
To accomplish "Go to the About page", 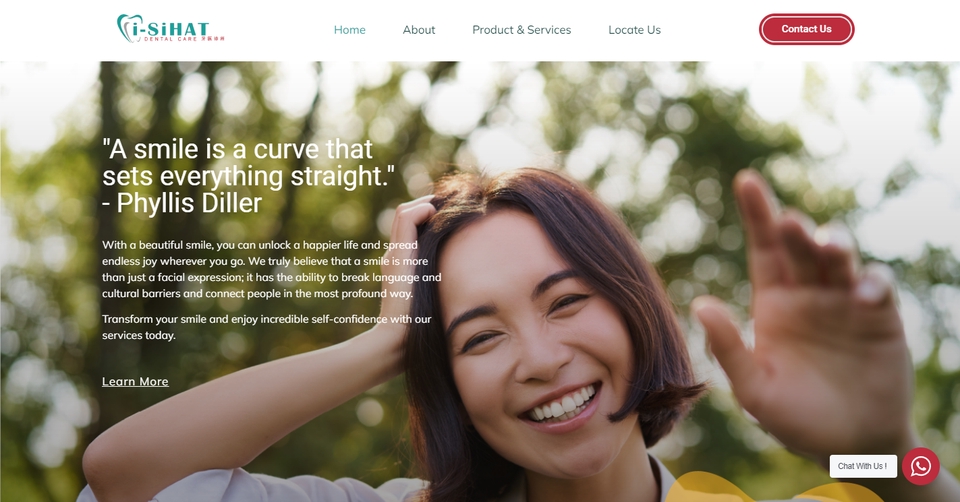I will [419, 30].
